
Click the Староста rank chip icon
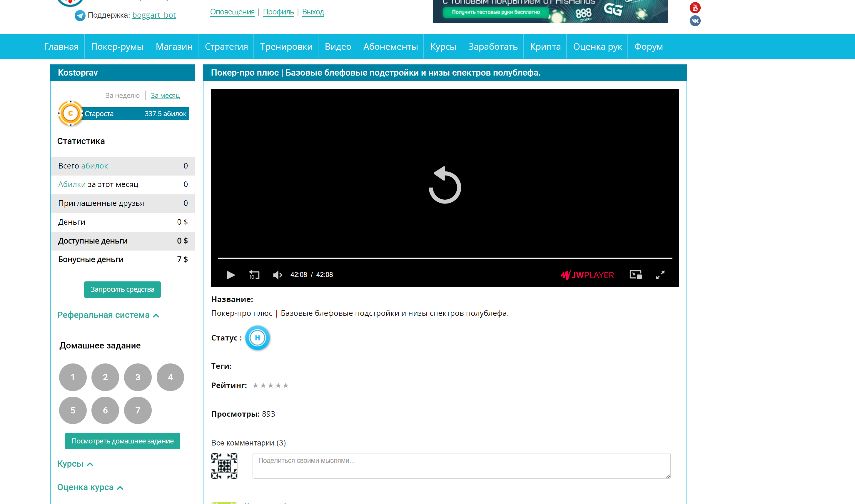[71, 114]
